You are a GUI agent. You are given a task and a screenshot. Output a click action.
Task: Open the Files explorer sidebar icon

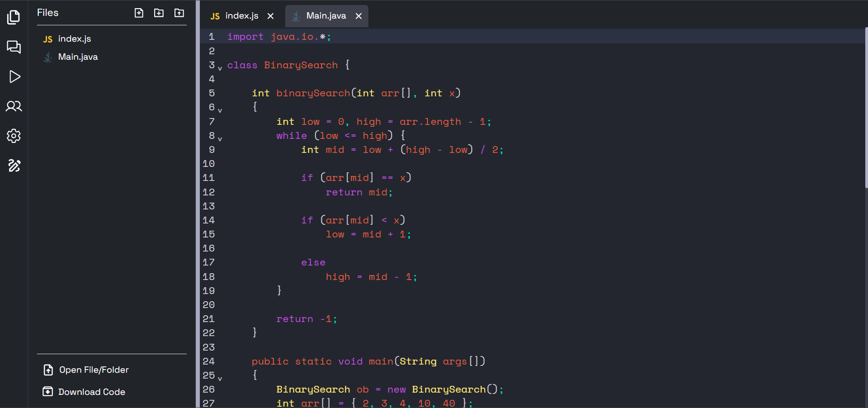14,17
